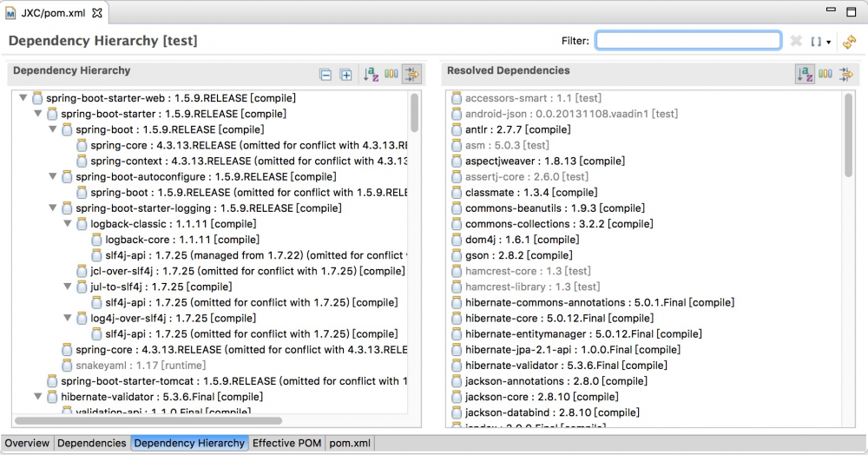Viewport: 868px width, 455px height.
Task: Click Filter icon in Resolved Dependencies toolbar
Action: (x=845, y=75)
